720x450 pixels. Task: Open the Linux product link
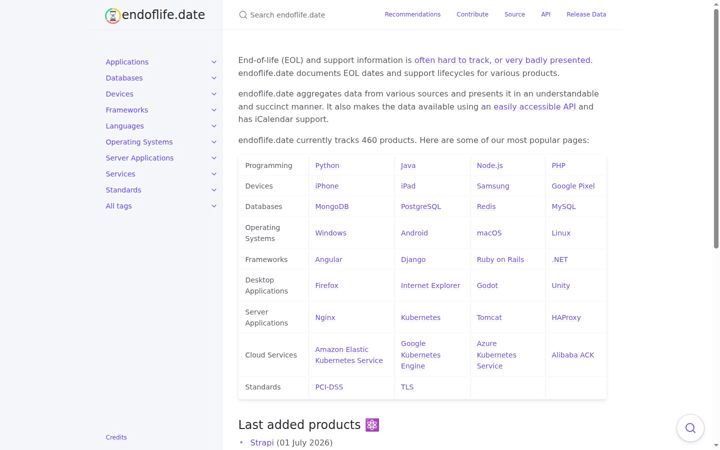[561, 233]
